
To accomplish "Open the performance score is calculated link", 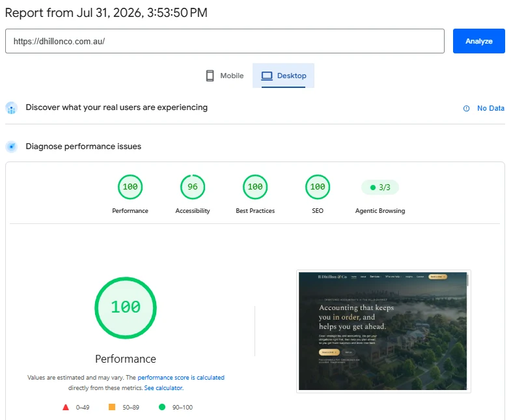I will click(181, 377).
